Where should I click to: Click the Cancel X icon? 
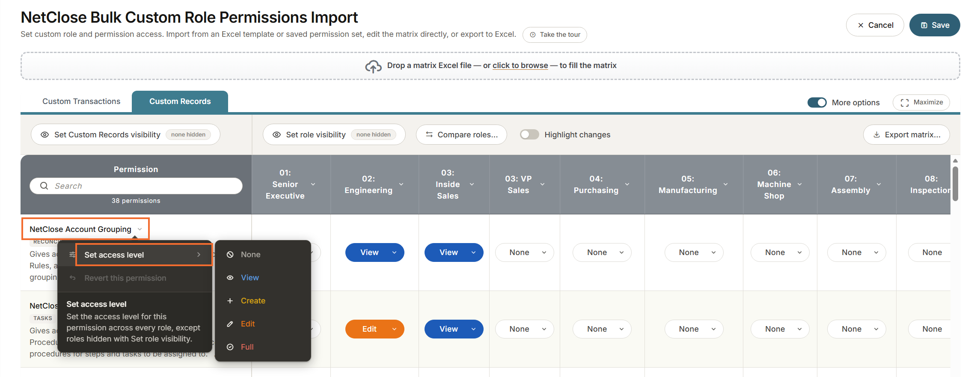click(861, 25)
